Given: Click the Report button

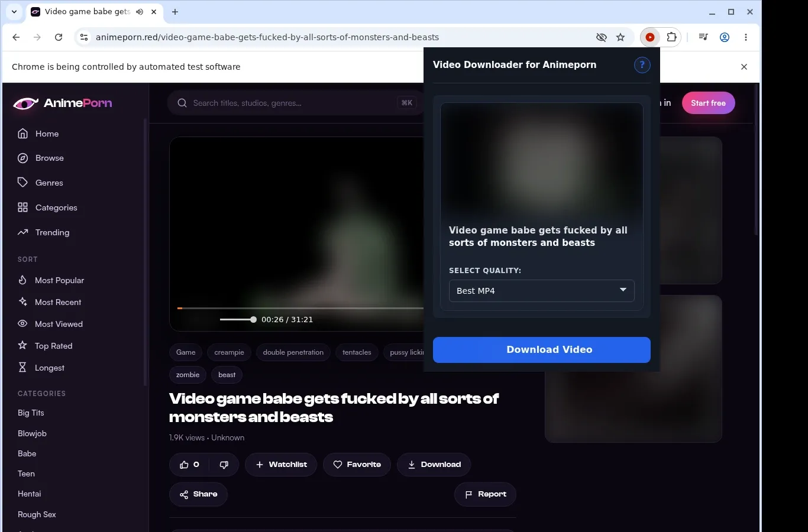Looking at the screenshot, I should pos(485,494).
